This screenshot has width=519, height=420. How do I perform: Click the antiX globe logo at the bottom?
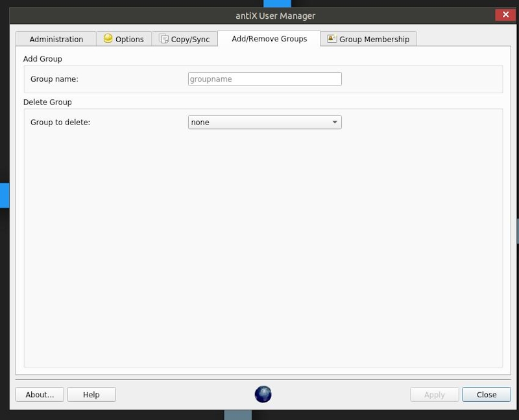[263, 394]
